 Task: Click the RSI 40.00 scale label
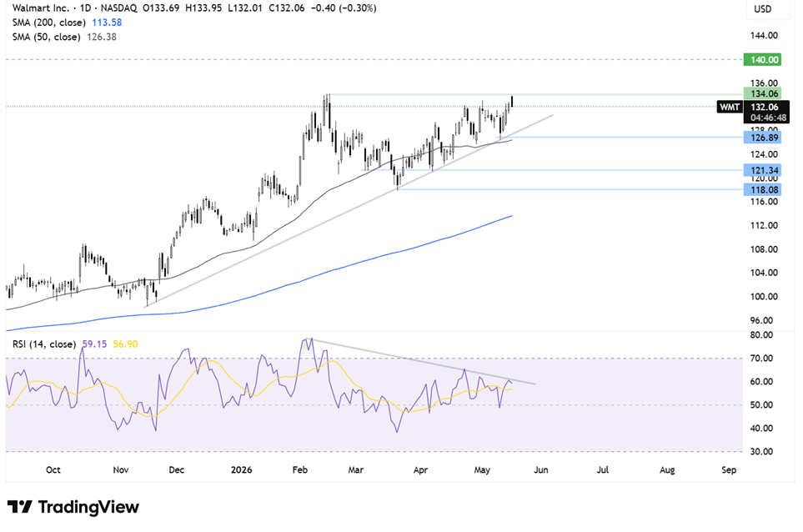point(761,428)
